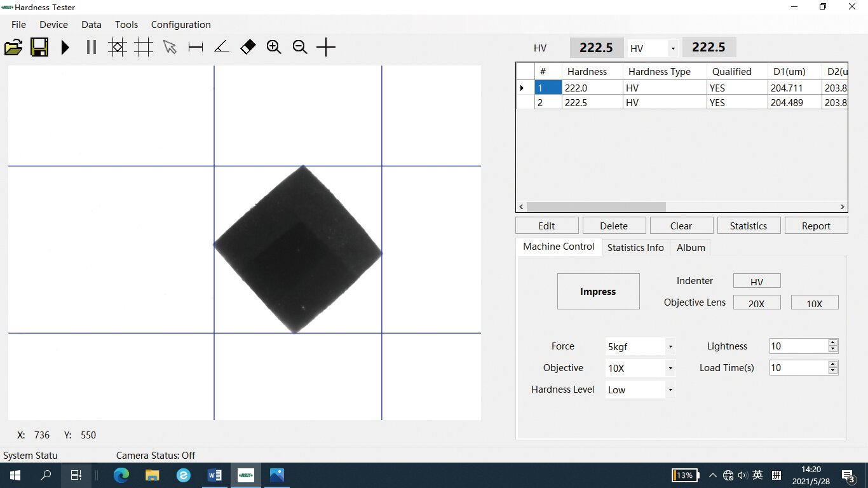
Task: Select the manual grid lines measure icon
Action: 144,47
